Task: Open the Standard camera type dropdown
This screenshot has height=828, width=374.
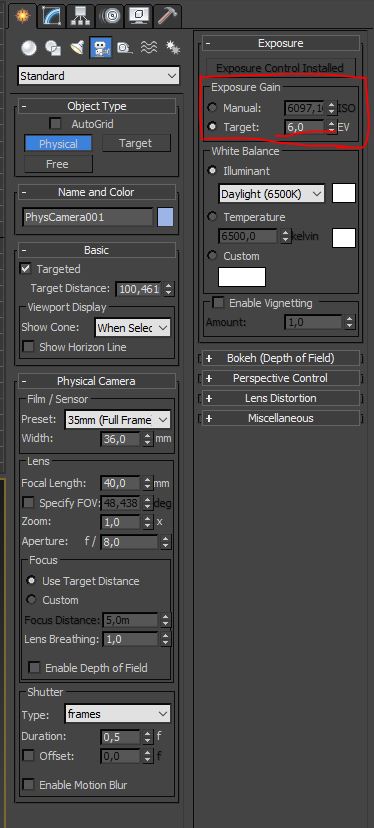Action: pos(98,76)
